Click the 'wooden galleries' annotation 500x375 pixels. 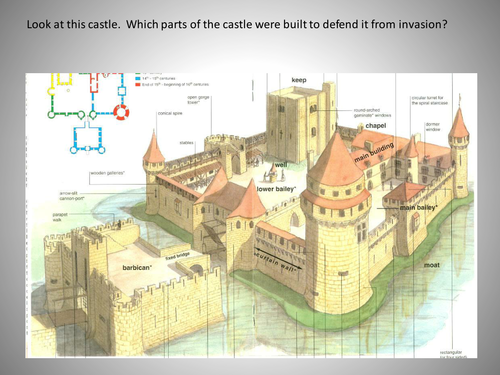[x=108, y=173]
